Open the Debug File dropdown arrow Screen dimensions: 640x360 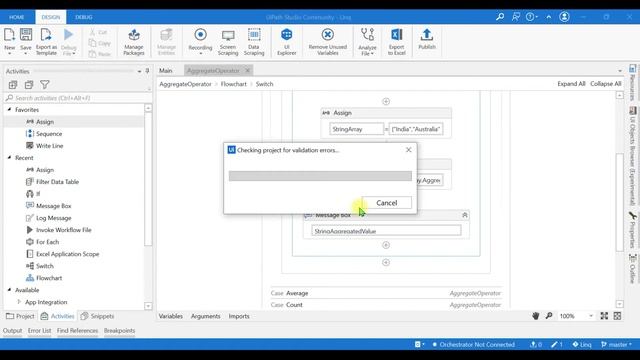point(74,53)
